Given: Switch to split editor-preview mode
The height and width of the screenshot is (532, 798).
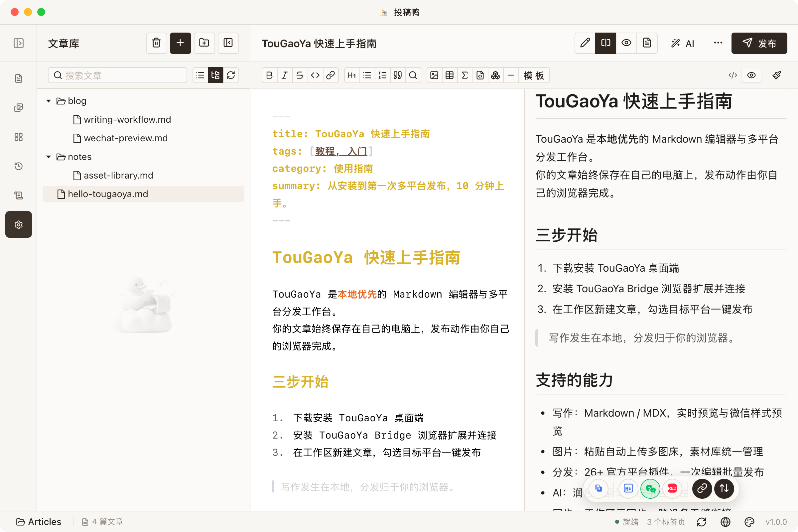Looking at the screenshot, I should (x=605, y=43).
